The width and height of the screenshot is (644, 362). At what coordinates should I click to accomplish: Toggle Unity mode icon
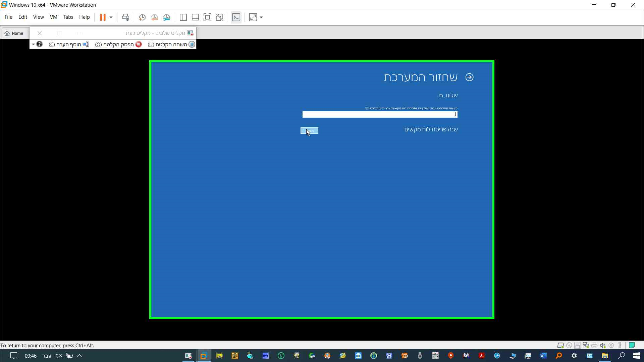click(220, 17)
